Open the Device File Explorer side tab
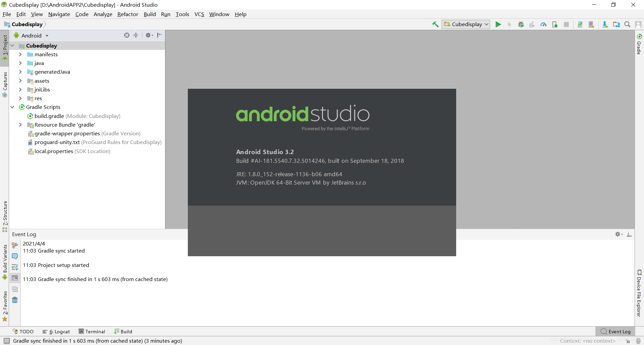 [639, 293]
